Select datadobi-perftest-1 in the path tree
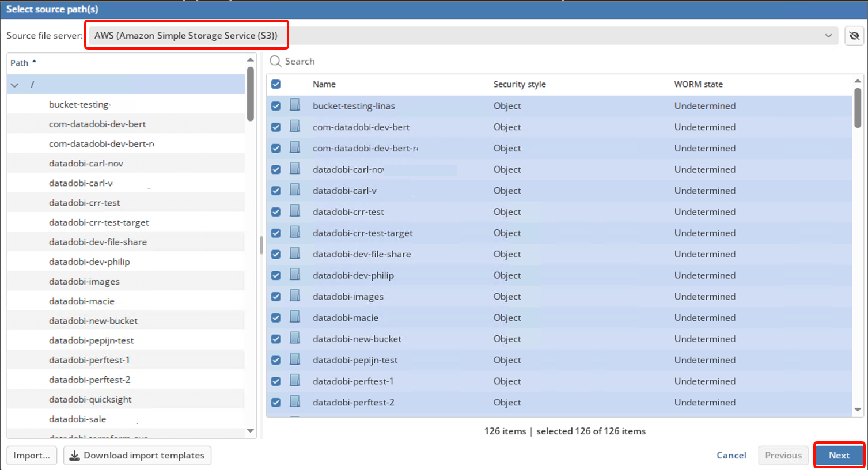 (89, 360)
